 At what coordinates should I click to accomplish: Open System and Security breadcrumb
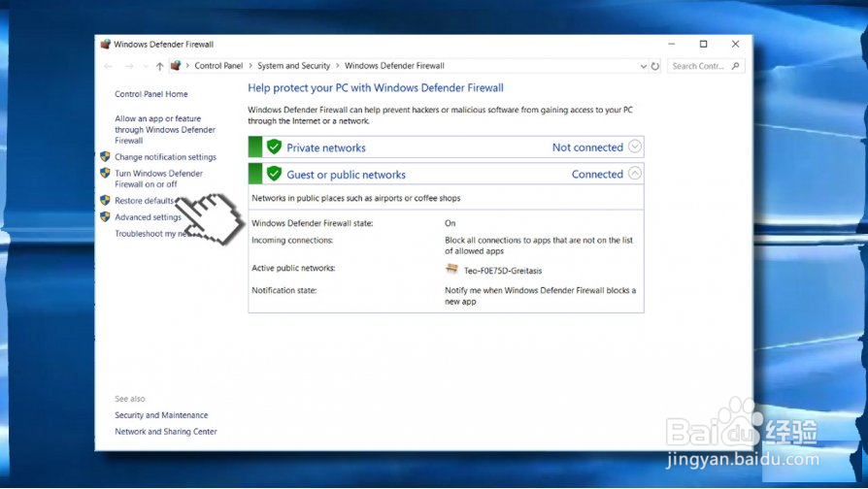tap(293, 66)
